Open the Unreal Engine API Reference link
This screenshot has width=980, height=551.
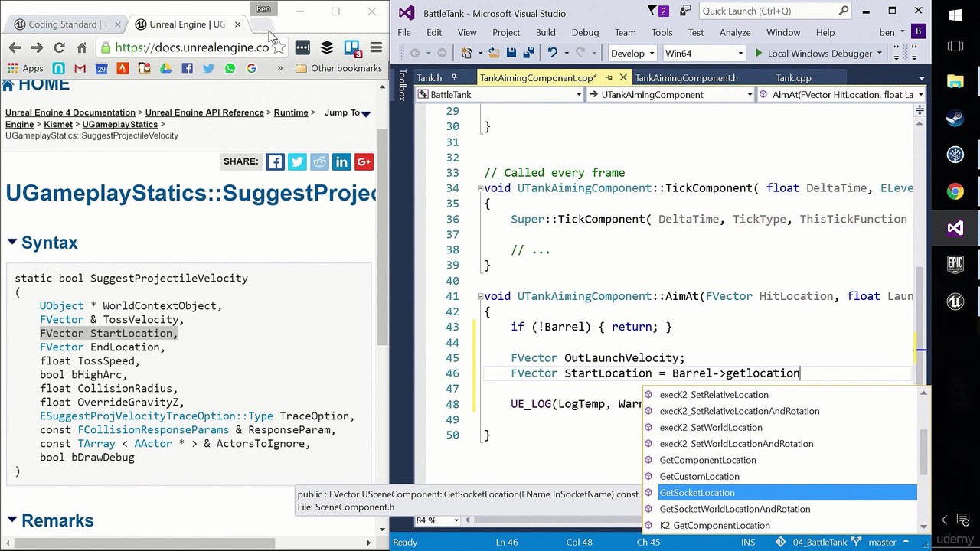[x=204, y=112]
